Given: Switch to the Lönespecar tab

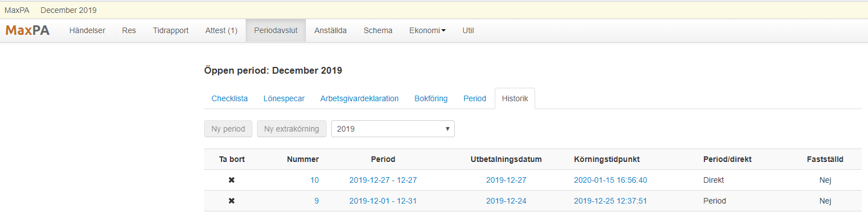Looking at the screenshot, I should [284, 98].
